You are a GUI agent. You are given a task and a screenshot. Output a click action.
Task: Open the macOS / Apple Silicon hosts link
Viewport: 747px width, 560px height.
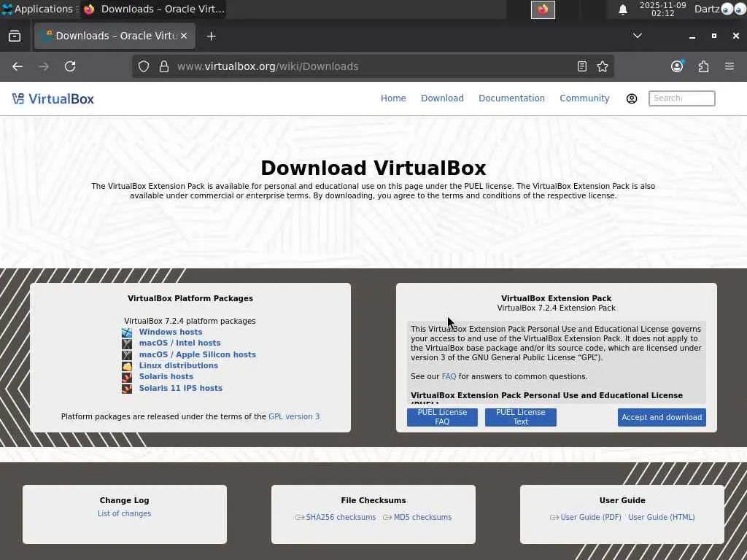coord(197,354)
